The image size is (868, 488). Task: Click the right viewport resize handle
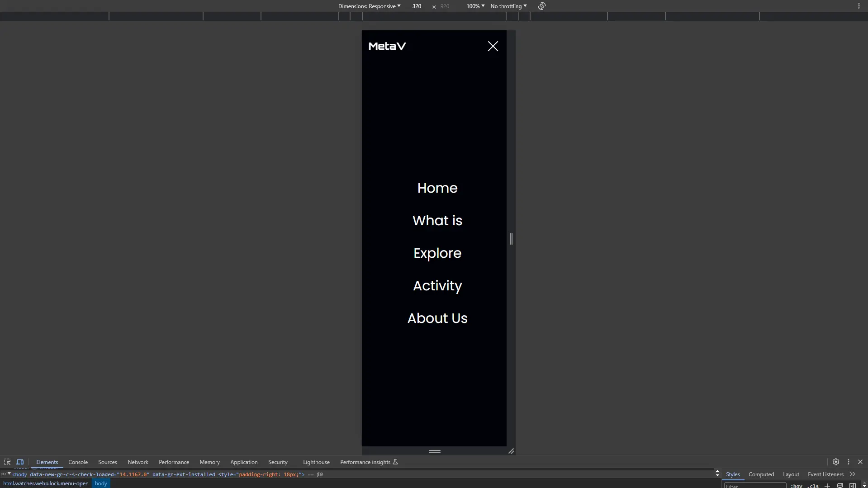click(511, 239)
